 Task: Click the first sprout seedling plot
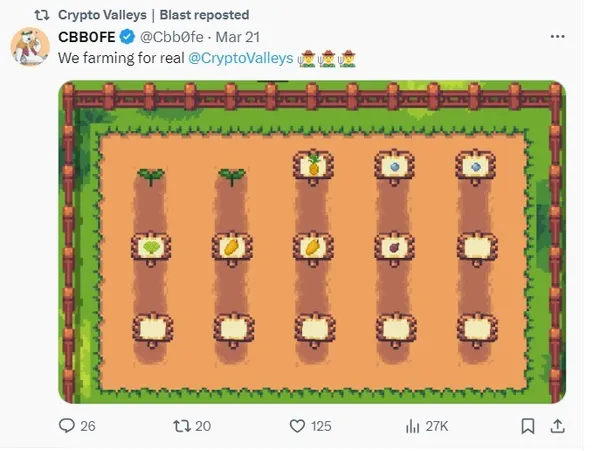tap(151, 177)
